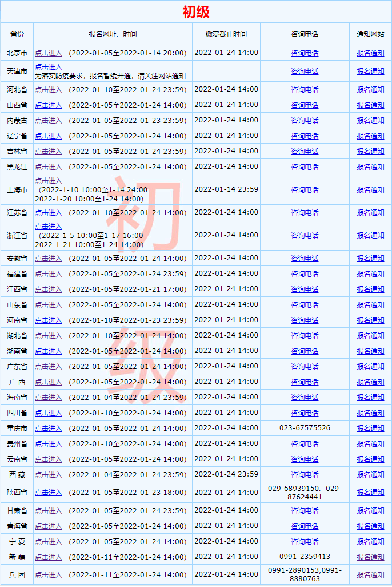Click 咨询电话 link in 宁 夏 row

[x=305, y=542]
